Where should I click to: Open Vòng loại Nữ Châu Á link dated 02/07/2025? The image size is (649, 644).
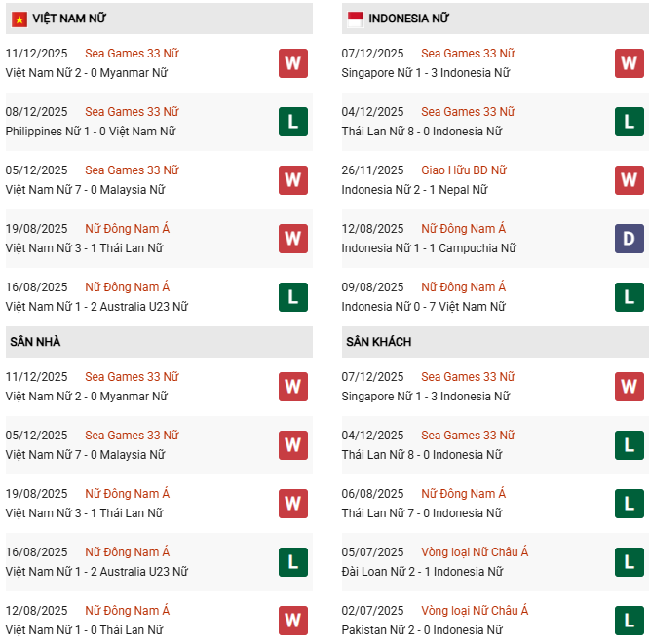(475, 611)
